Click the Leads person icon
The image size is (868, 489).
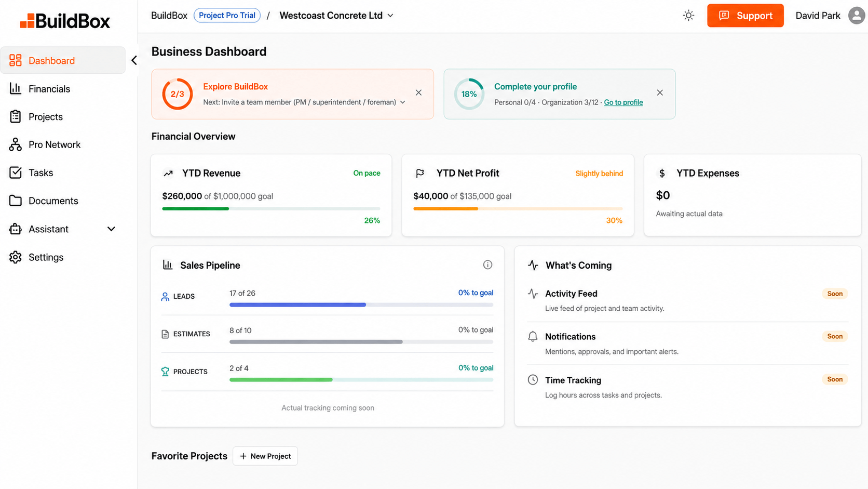coord(165,296)
